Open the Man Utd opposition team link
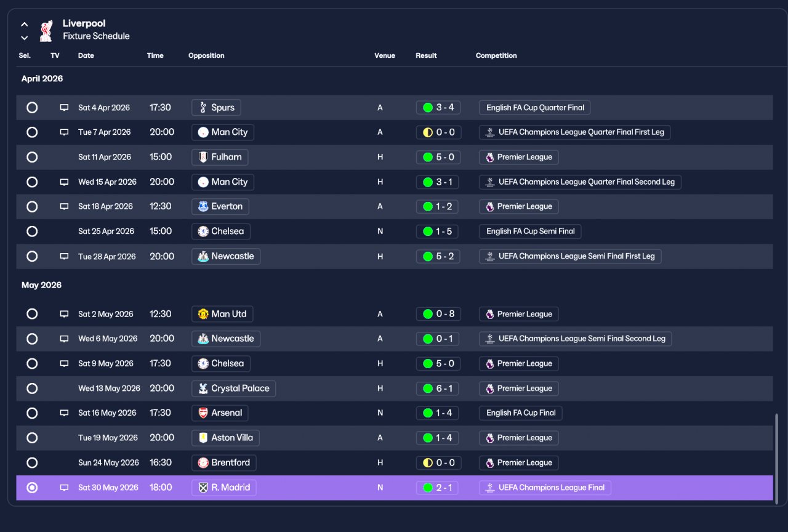Viewport: 788px width, 532px height. click(222, 314)
